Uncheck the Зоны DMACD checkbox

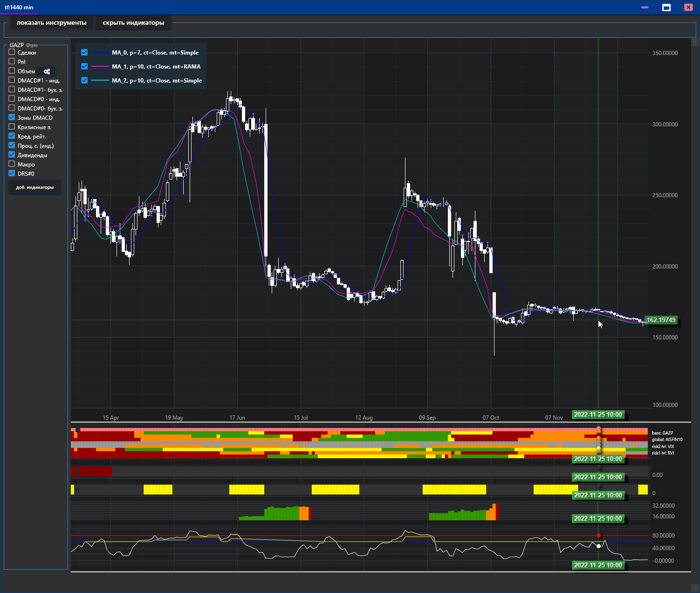click(12, 117)
